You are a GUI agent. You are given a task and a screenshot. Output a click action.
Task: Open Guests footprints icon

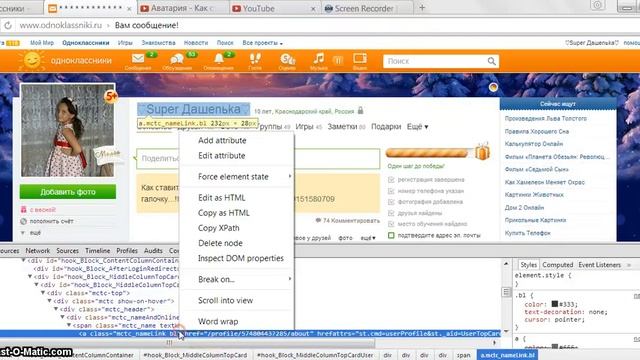(x=255, y=59)
